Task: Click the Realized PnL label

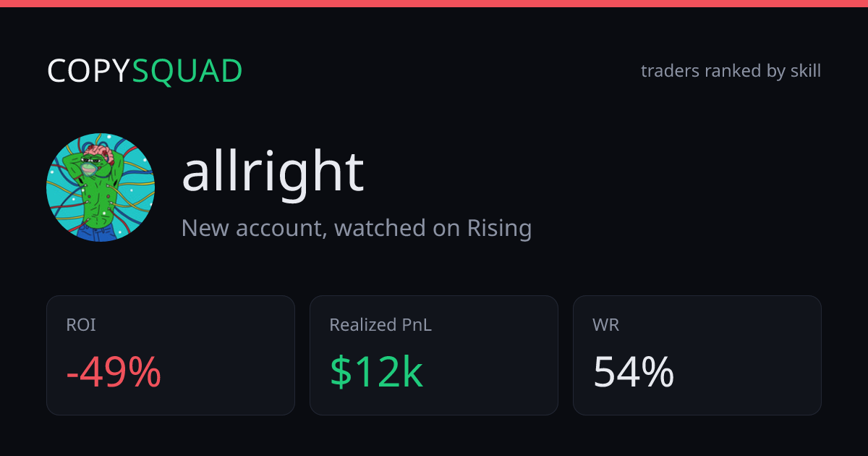Action: 380,326
